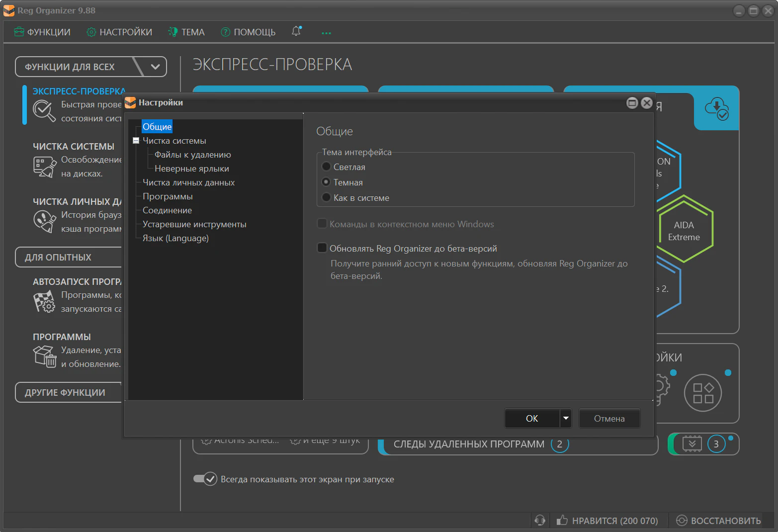Click the Отмена button
The width and height of the screenshot is (778, 532).
click(x=609, y=418)
